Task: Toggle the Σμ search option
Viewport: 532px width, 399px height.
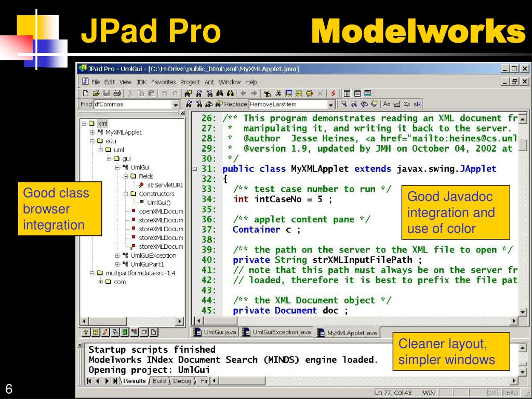Action: [407, 104]
